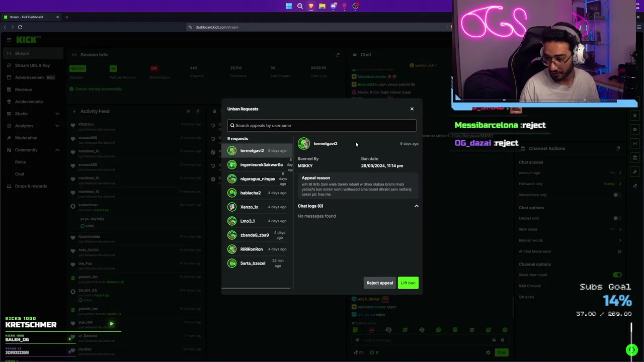Open Followers only setting chevron

pos(620,184)
